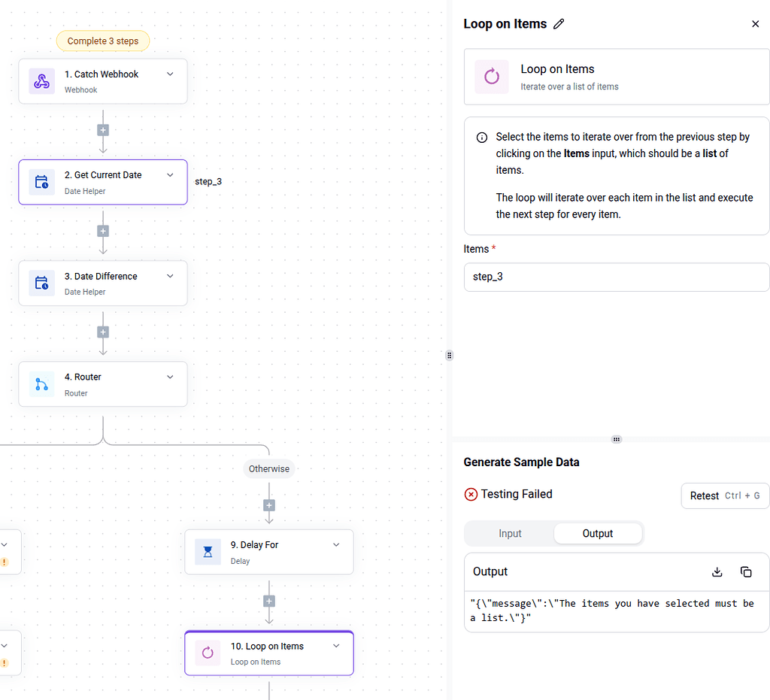Click the pencil icon to rename Loop on Items
Screen dimensions: 770x700
(559, 23)
